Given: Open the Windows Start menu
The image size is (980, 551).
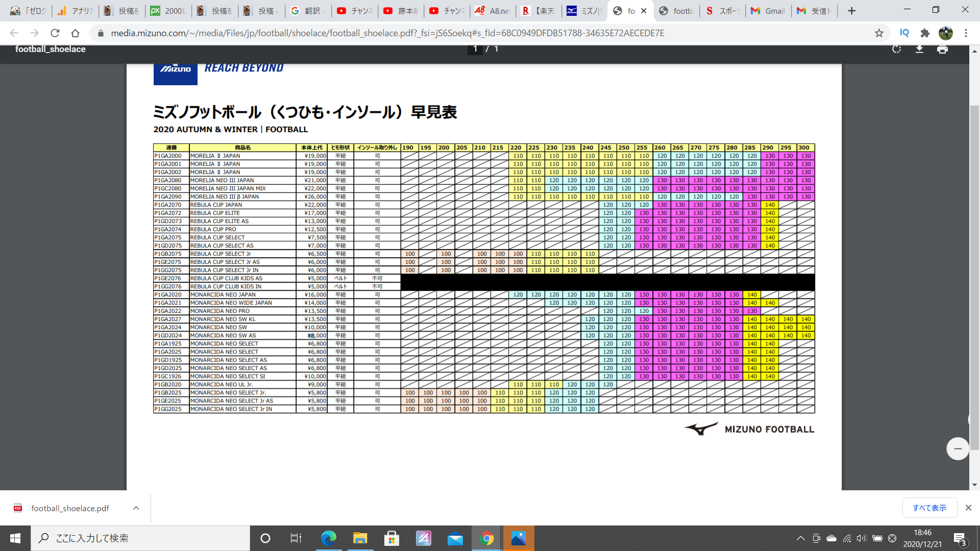Looking at the screenshot, I should point(15,538).
